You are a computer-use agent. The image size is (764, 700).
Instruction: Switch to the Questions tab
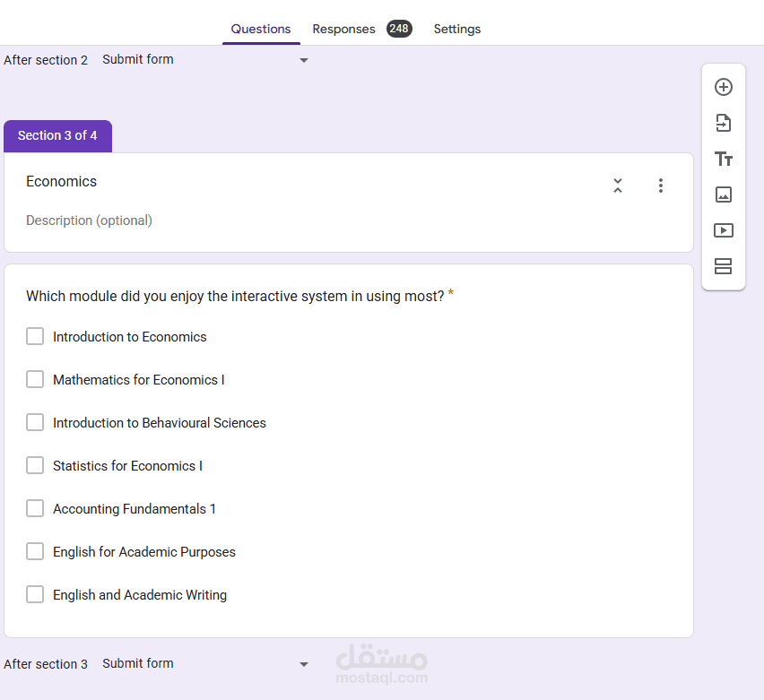click(261, 30)
